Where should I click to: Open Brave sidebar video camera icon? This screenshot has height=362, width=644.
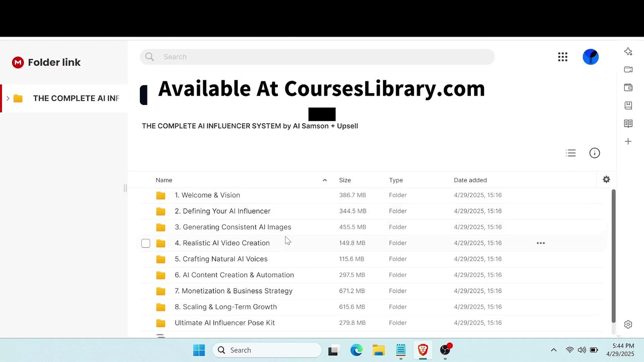tap(628, 69)
